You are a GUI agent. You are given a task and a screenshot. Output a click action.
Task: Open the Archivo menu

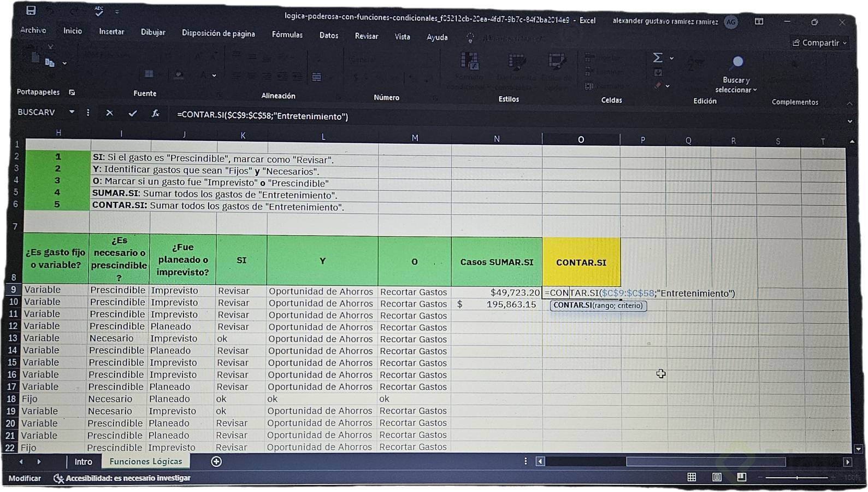tap(33, 31)
